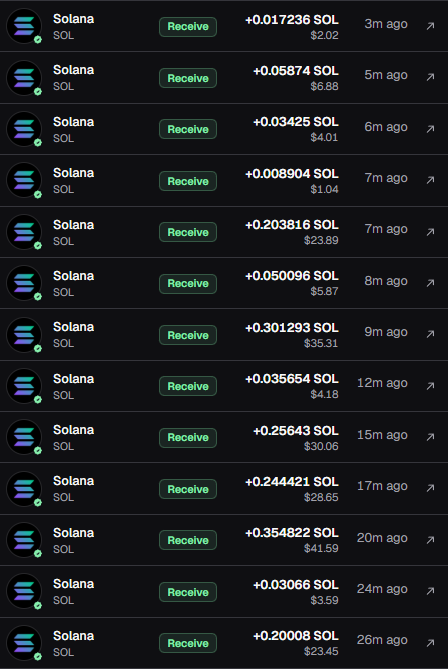Click Receive badge on the $41.59 transaction

coord(188,540)
